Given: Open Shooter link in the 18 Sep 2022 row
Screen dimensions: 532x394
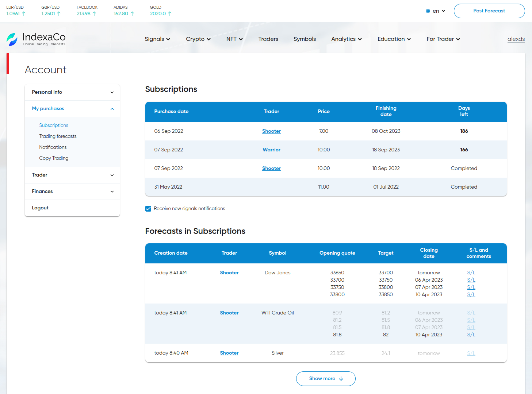Looking at the screenshot, I should point(272,169).
